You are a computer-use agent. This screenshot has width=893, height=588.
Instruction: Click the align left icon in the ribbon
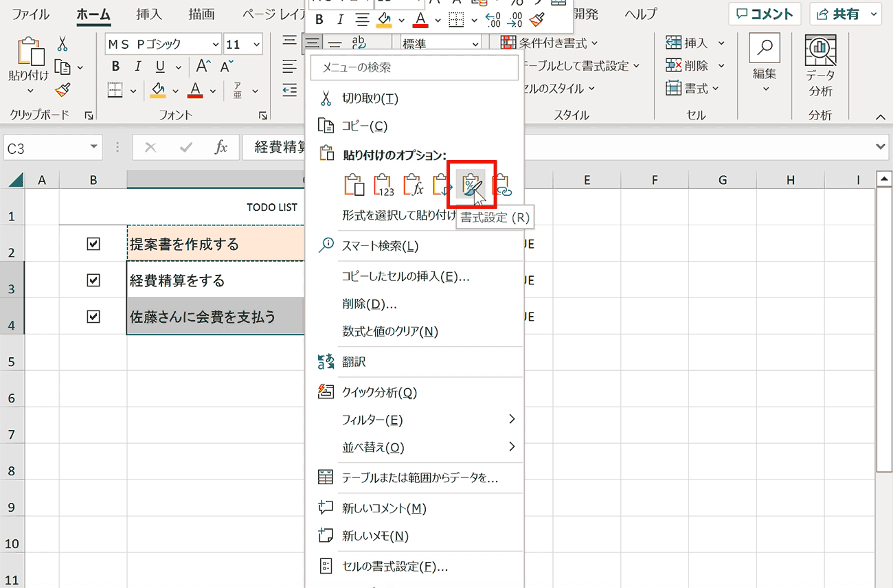(x=289, y=67)
